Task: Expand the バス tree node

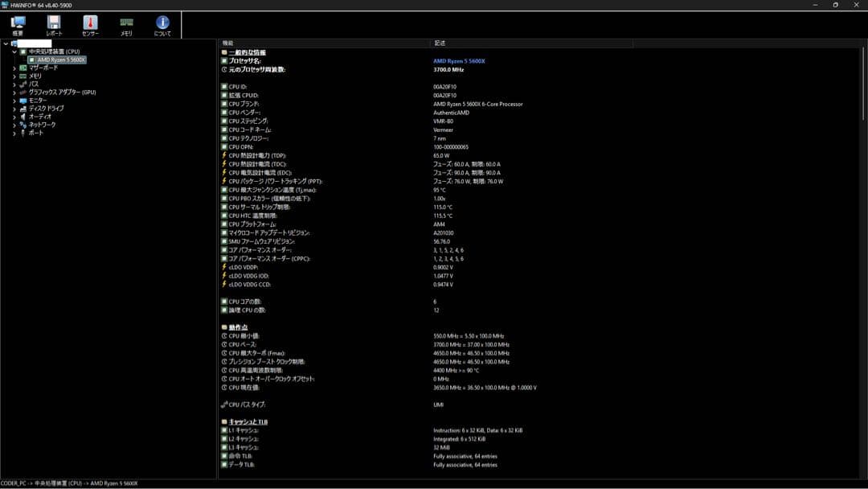Action: click(14, 84)
